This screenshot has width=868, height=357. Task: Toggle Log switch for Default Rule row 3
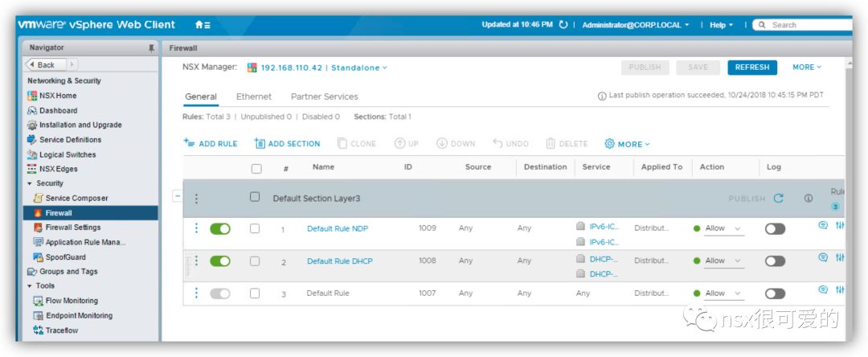point(775,293)
